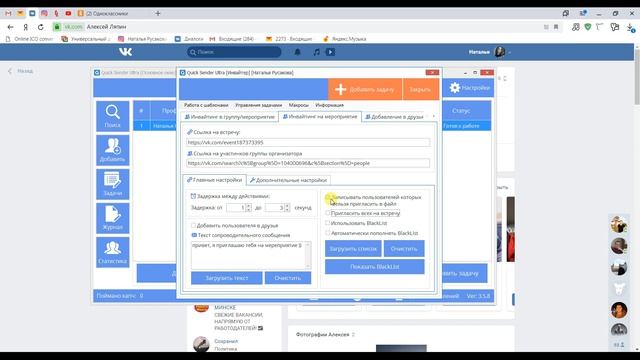Click the Загрузить список button
The width and height of the screenshot is (640, 360).
pos(353,249)
